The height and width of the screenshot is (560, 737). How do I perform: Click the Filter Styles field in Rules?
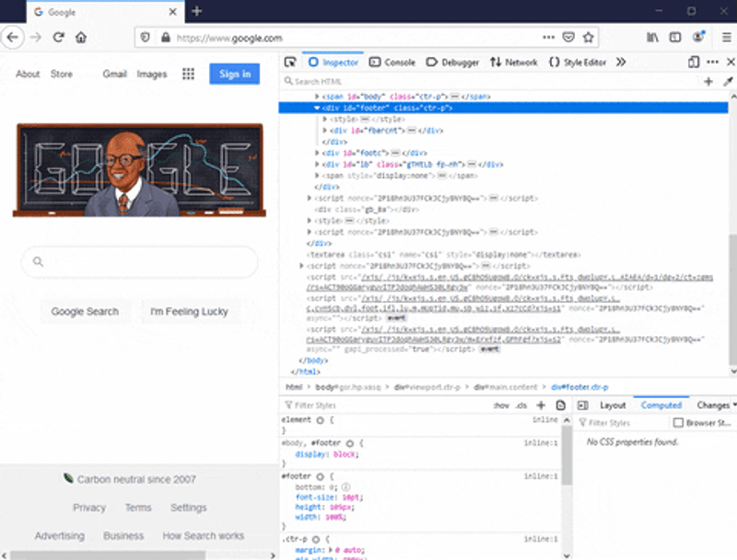tap(385, 405)
